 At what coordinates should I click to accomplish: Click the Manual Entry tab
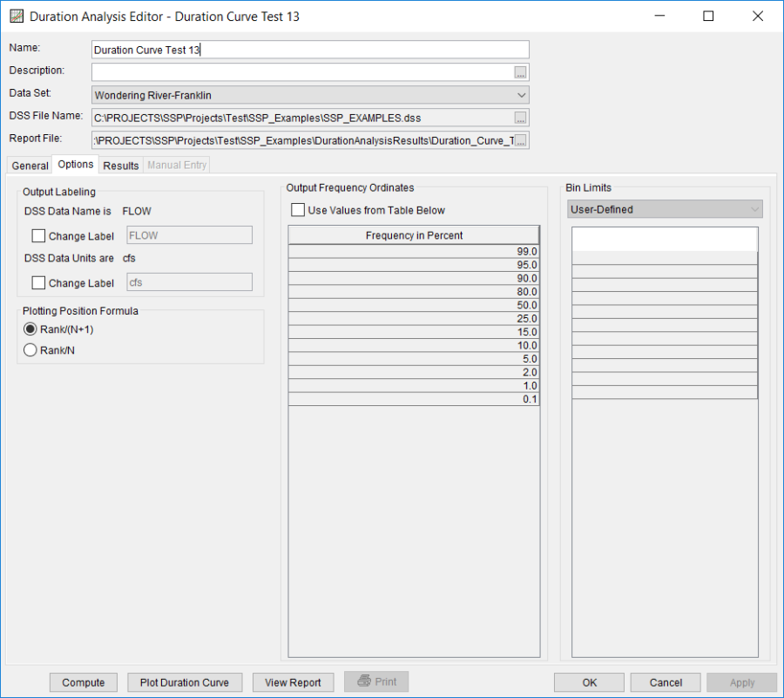tap(177, 165)
